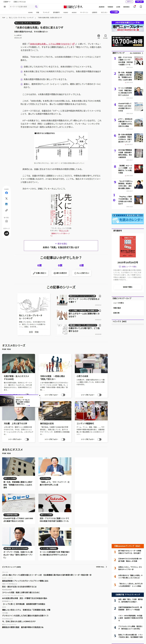Save for later via sidebar bookmark icon
146x644 pixels.
tap(7, 221)
